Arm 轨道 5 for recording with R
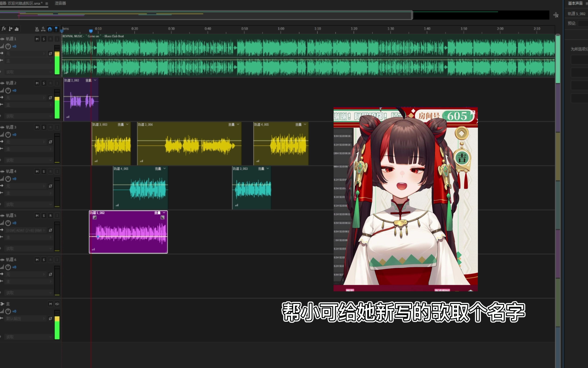The height and width of the screenshot is (368, 588). point(51,216)
